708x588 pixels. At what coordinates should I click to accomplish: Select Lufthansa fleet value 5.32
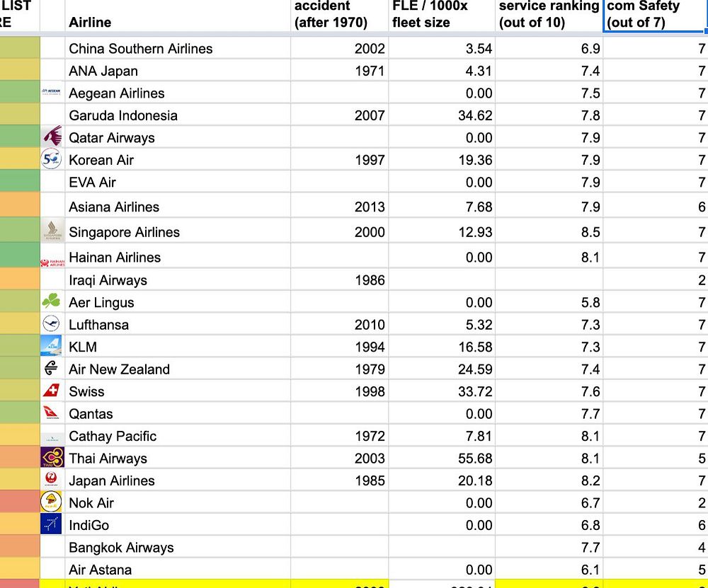[442, 324]
